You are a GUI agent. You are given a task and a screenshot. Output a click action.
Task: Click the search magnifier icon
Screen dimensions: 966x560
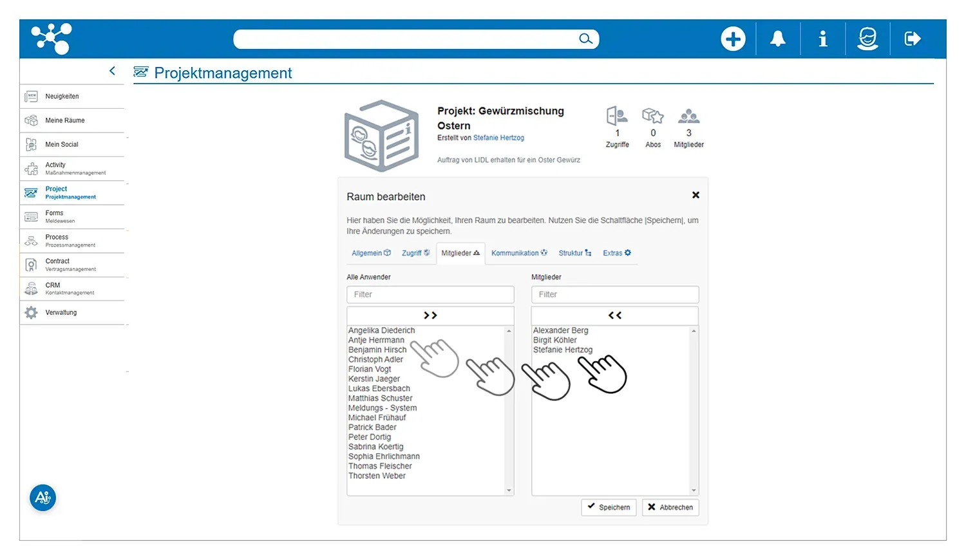(x=585, y=39)
